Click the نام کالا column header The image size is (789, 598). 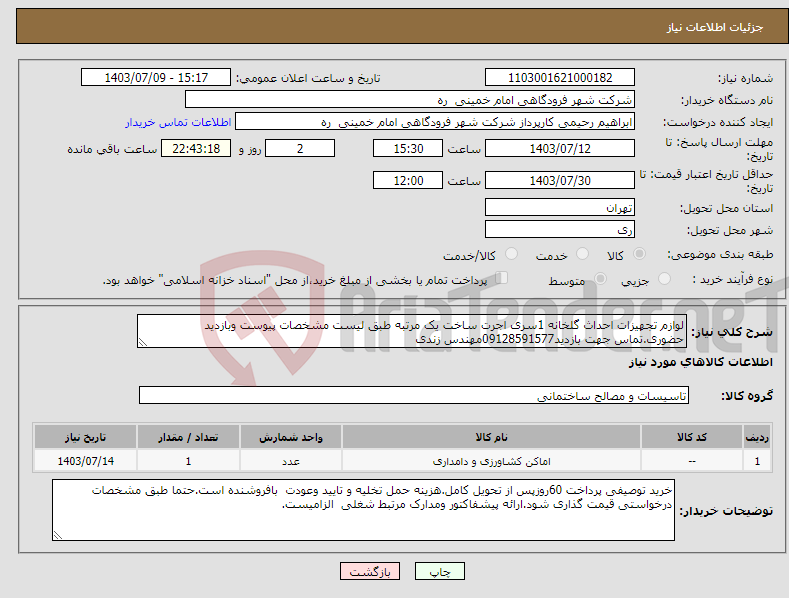click(x=491, y=437)
